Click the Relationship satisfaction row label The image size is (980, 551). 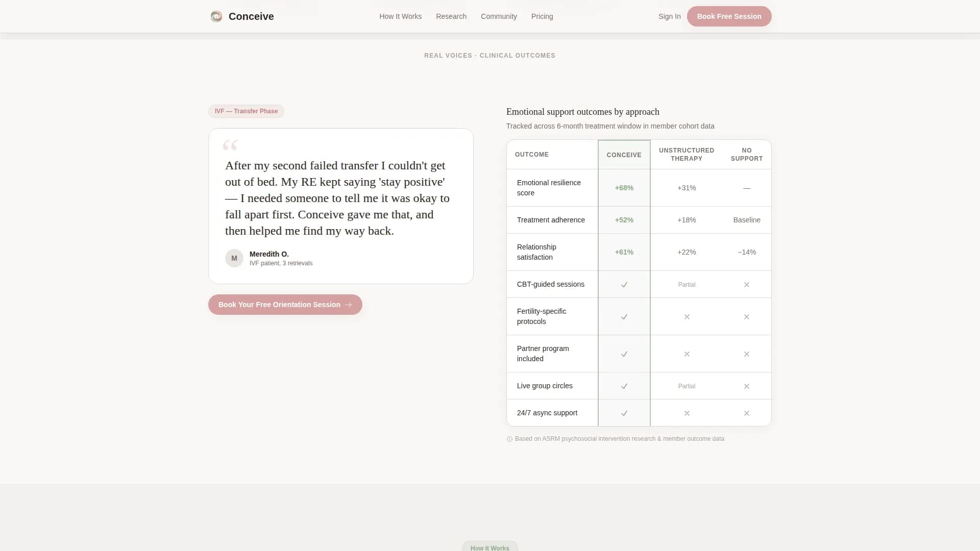pos(536,252)
